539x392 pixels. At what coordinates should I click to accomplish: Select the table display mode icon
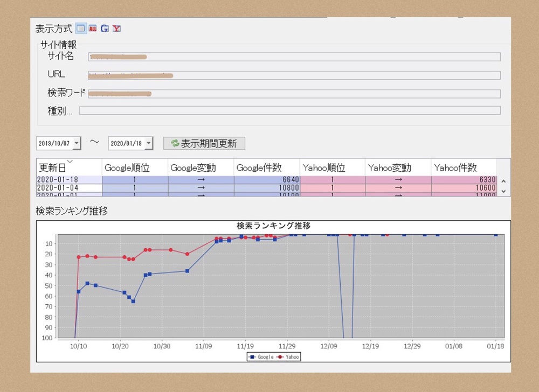point(81,28)
